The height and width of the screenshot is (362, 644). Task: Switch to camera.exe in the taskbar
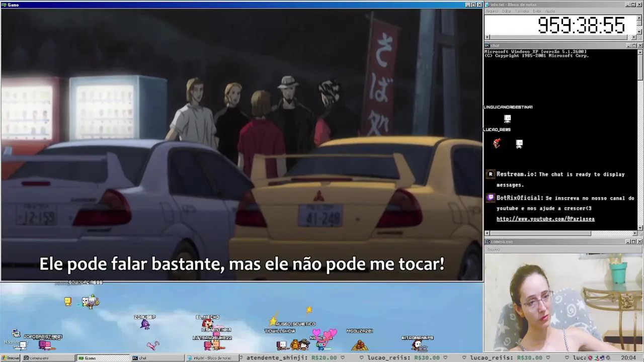(48, 358)
